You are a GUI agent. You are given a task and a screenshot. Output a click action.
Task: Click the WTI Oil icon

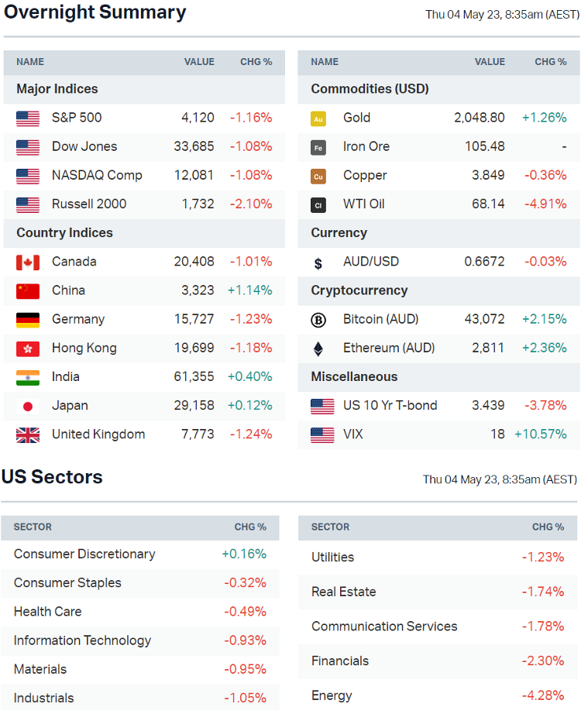pos(318,204)
